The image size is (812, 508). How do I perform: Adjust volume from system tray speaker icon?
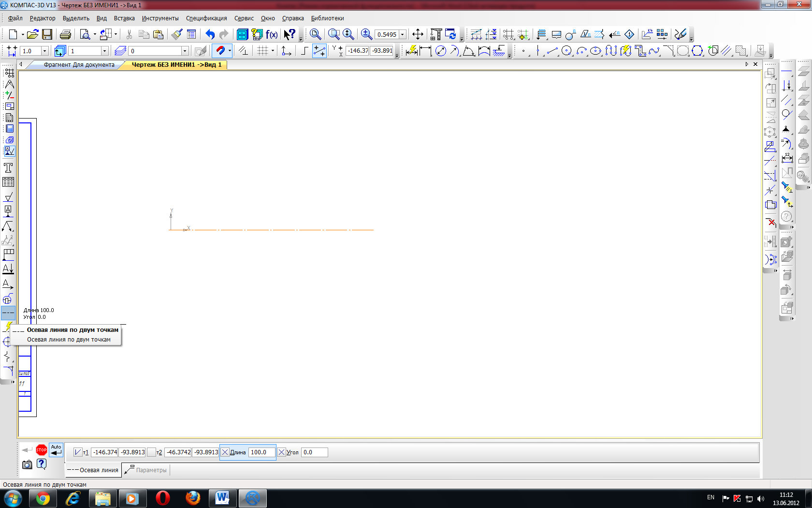tap(761, 498)
